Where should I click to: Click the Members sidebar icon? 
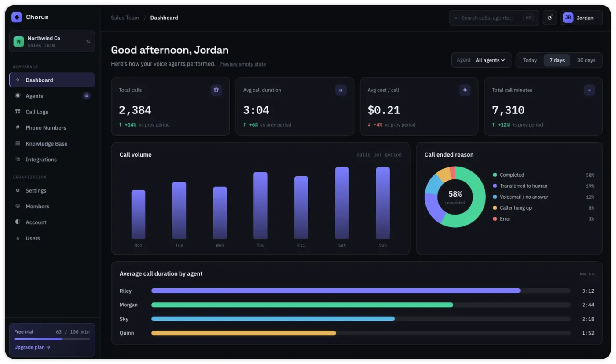pos(18,206)
